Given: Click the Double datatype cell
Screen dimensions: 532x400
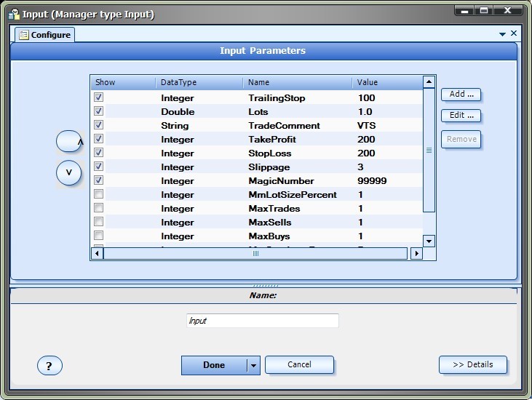Looking at the screenshot, I should 178,112.
